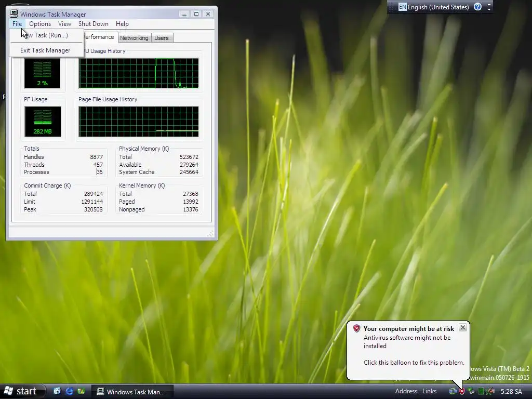The width and height of the screenshot is (532, 399).
Task: Click the Paged kernel memory value 13992
Action: pos(190,202)
